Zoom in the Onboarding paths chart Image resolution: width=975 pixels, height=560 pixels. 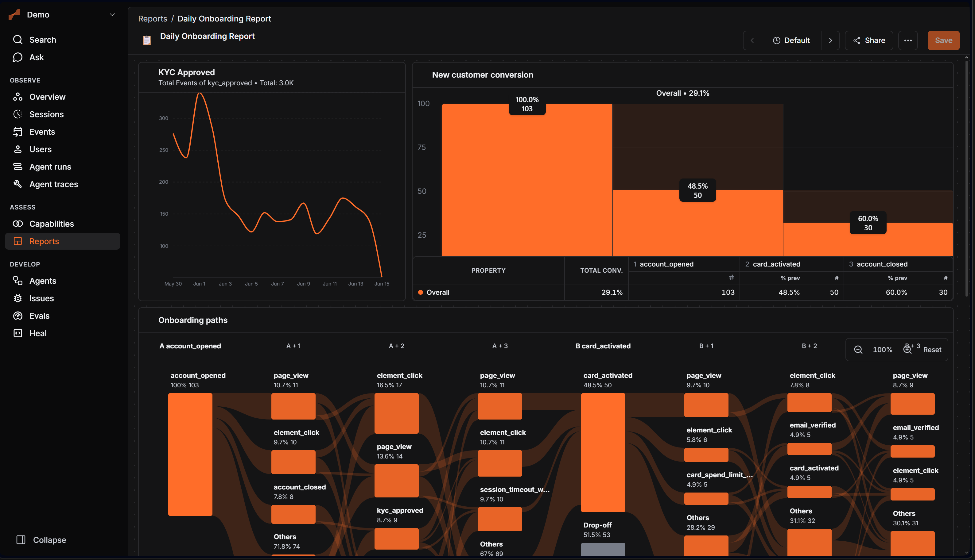tap(907, 350)
